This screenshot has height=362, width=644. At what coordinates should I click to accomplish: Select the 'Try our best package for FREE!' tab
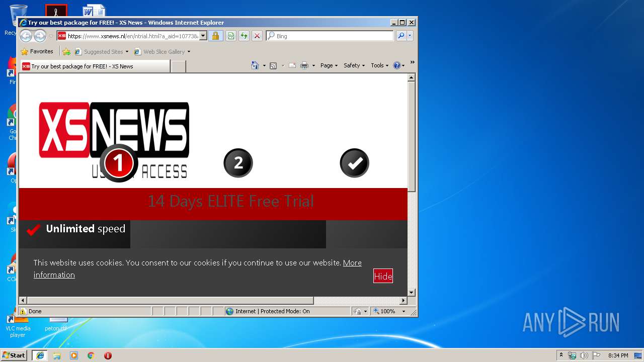coord(95,66)
